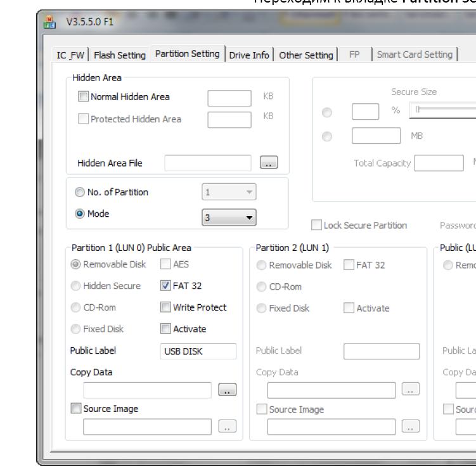Click the Secure Size percent input field
476x469 pixels.
(x=366, y=112)
